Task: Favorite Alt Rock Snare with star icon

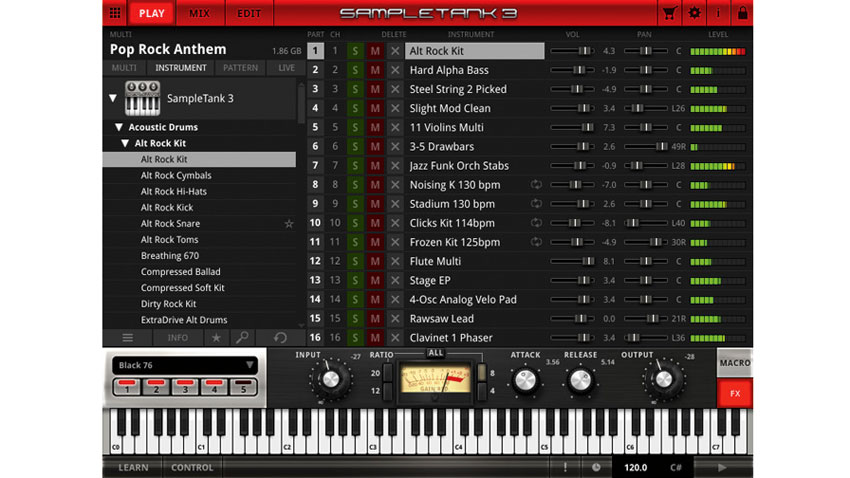Action: pyautogui.click(x=289, y=223)
